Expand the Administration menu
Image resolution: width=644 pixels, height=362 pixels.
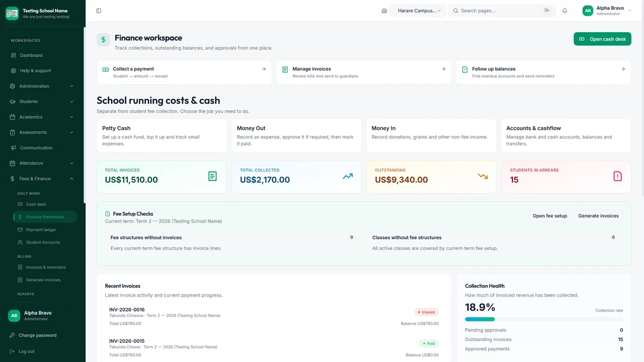coord(43,86)
